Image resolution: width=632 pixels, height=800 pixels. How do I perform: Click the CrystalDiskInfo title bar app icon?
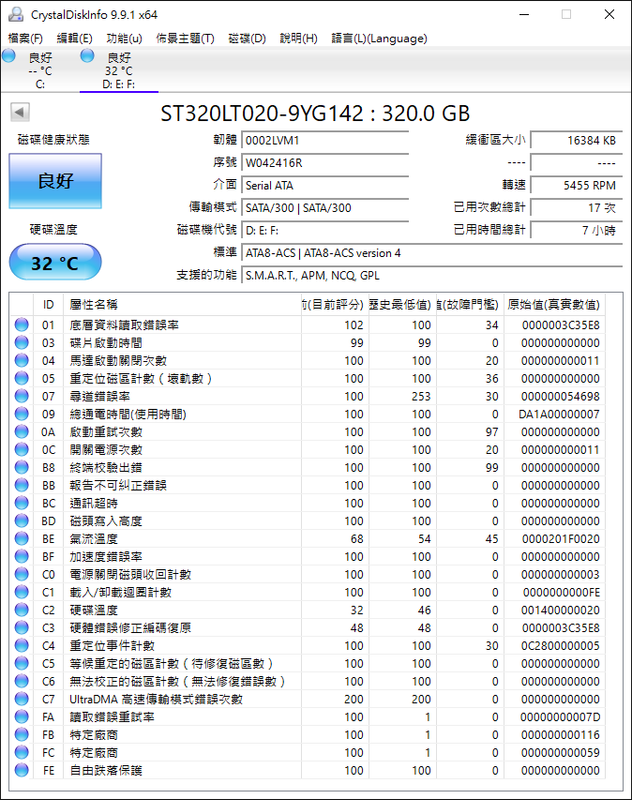16,14
